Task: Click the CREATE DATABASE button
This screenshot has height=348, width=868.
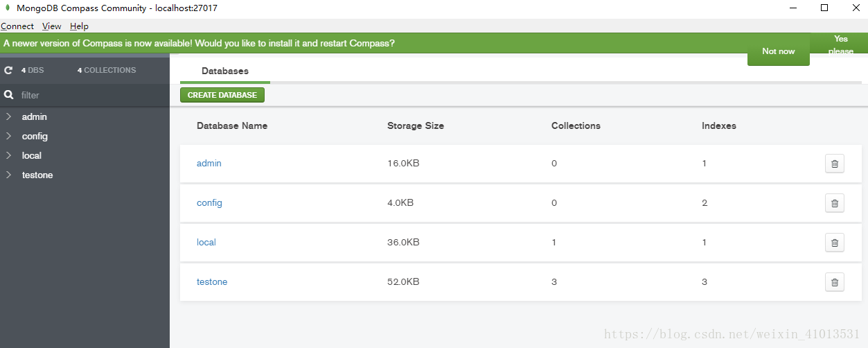Action: [222, 95]
